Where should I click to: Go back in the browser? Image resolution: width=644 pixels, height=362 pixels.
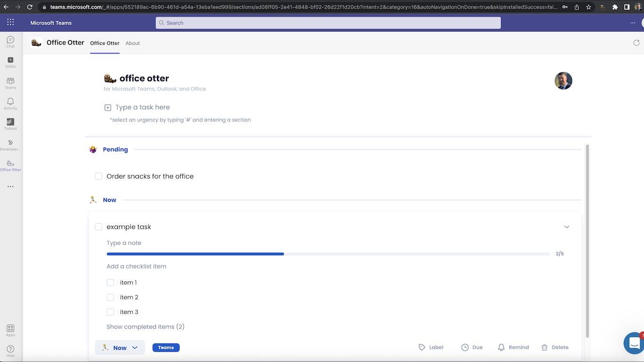(6, 7)
